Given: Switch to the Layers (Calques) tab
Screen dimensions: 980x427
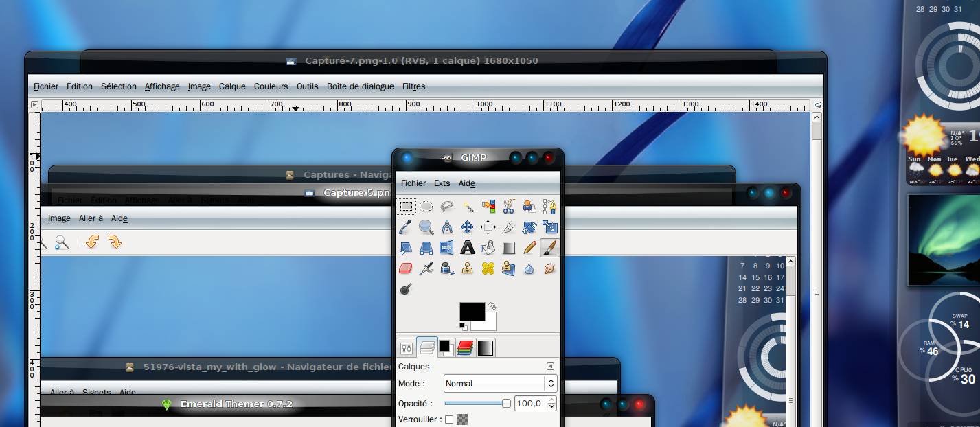Looking at the screenshot, I should (427, 347).
